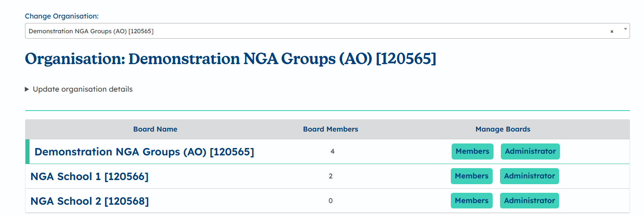Click the Board Name column header
644x215 pixels.
coord(155,129)
